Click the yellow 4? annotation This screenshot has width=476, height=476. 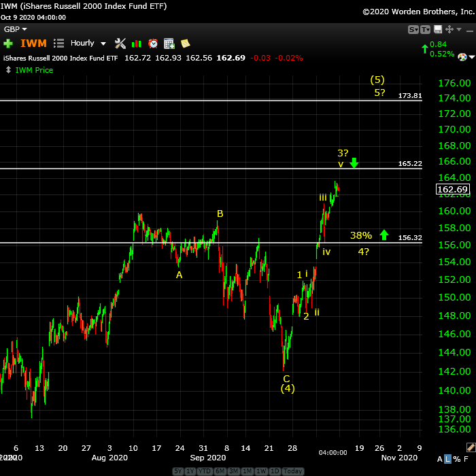(364, 252)
